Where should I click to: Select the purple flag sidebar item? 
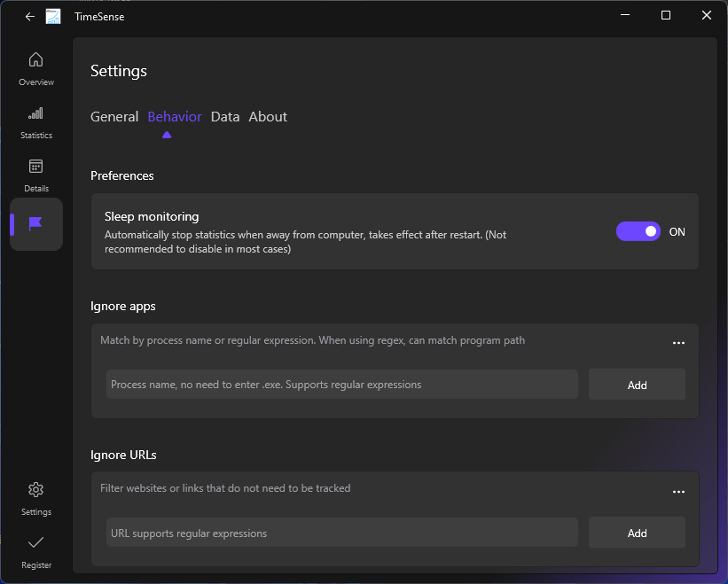click(x=36, y=224)
